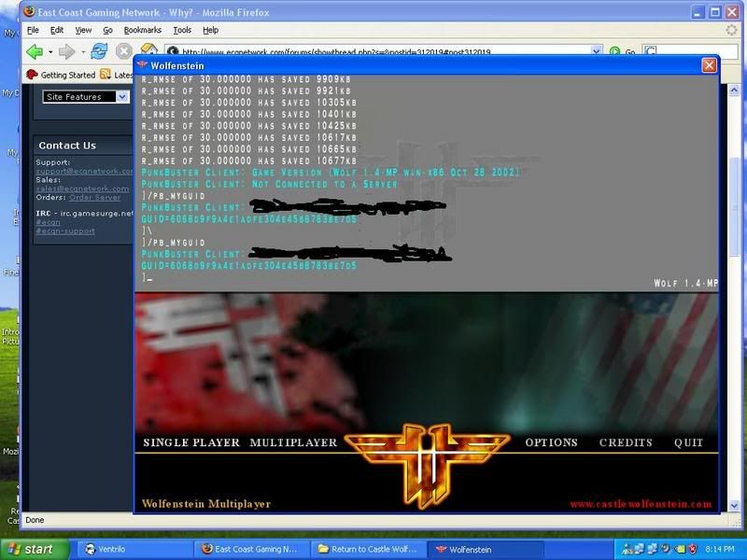Maximize the Firefox window

click(x=714, y=12)
